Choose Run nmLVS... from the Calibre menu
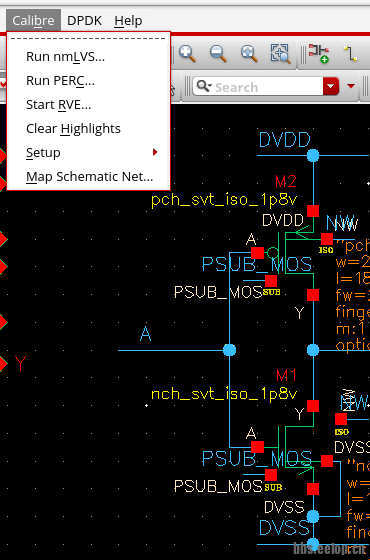 pos(89,56)
